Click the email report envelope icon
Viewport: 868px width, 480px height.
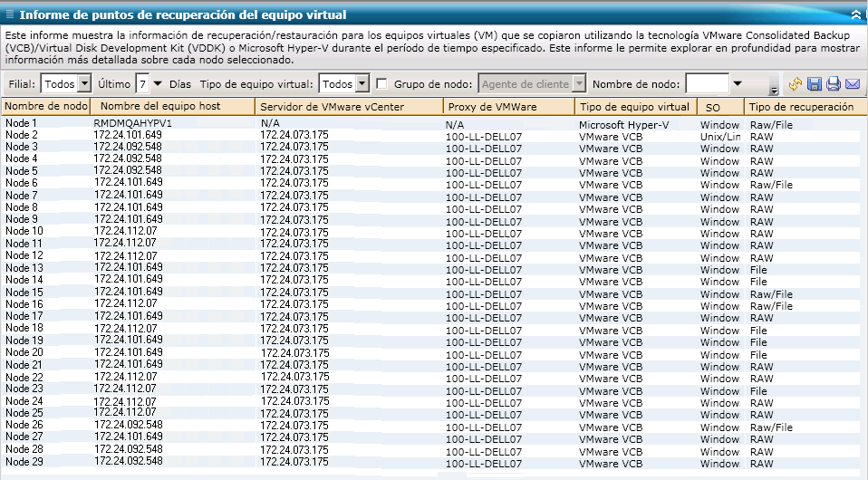point(854,84)
